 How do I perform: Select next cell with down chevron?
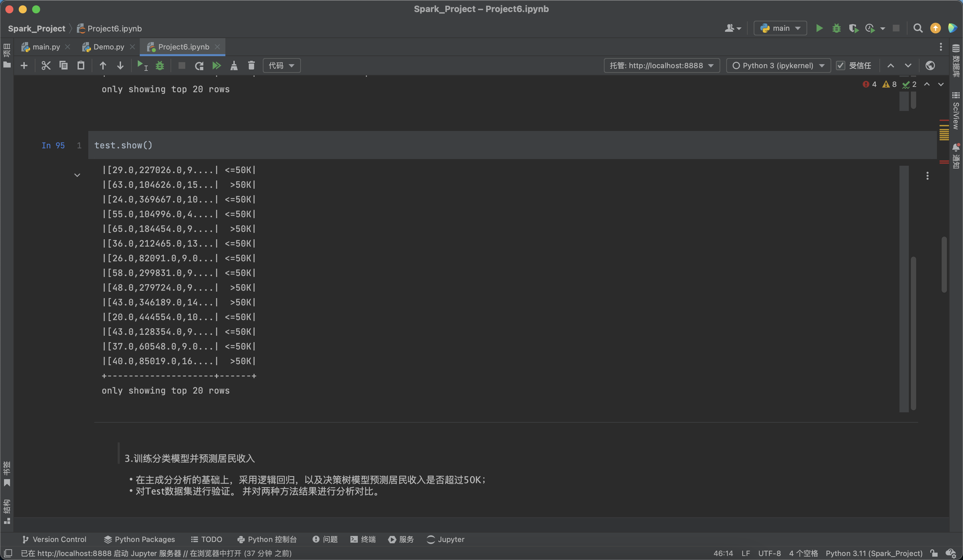(908, 66)
